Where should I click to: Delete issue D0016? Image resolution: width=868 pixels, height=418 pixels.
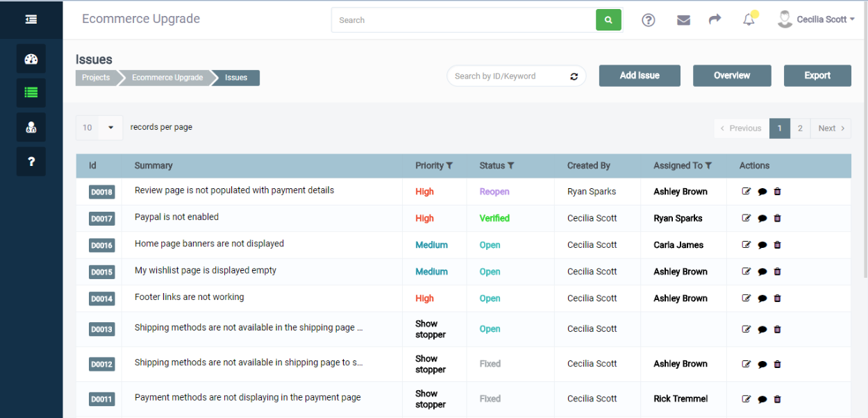tap(778, 245)
